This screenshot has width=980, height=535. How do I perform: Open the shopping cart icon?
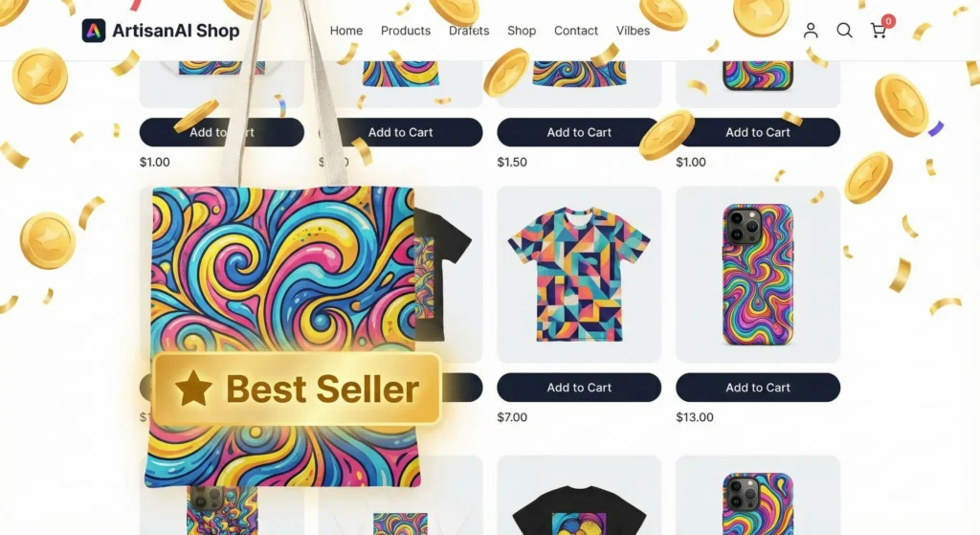click(x=879, y=31)
